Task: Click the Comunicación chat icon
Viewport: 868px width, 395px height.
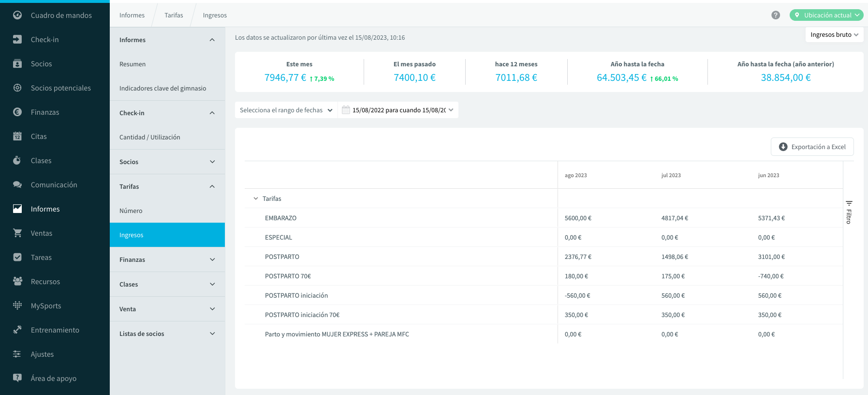Action: click(17, 184)
